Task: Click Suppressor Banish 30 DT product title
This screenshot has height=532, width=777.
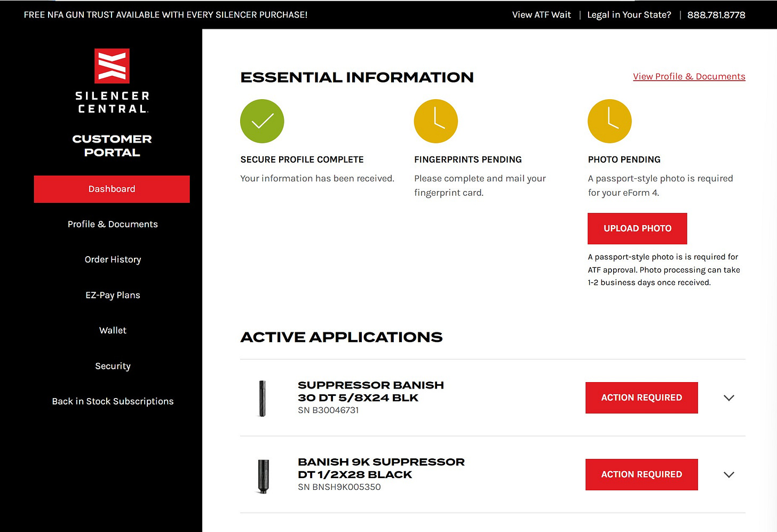Action: pos(371,391)
